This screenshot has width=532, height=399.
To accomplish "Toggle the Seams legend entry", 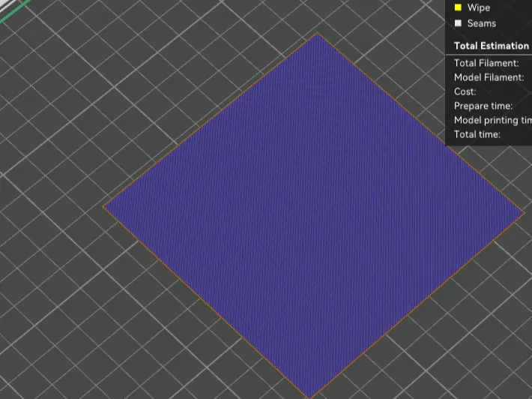I will 482,23.
